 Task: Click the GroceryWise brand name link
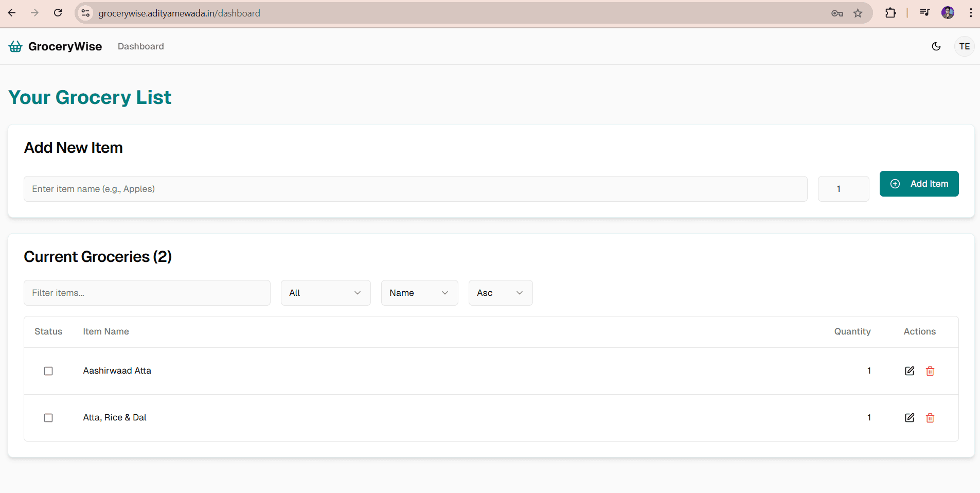[65, 46]
